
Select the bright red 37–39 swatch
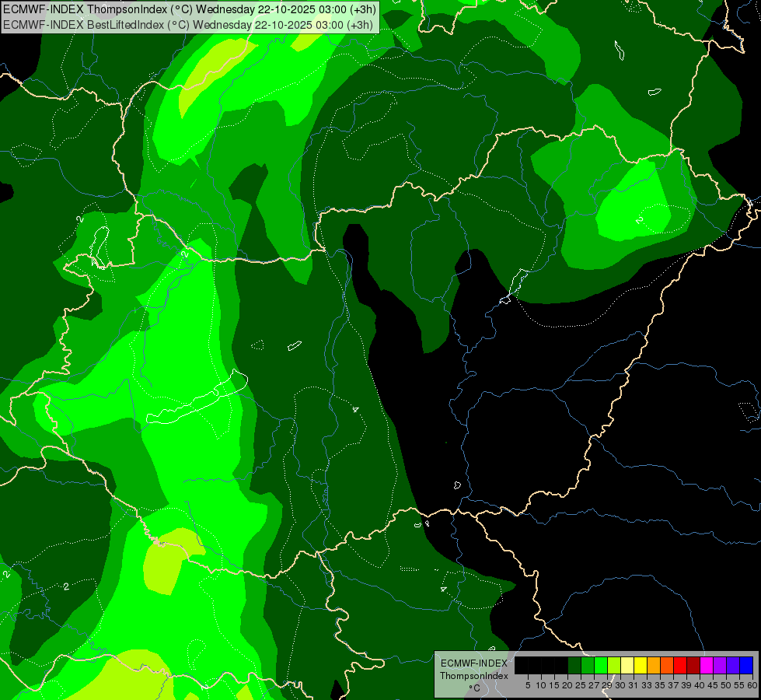pos(680,665)
